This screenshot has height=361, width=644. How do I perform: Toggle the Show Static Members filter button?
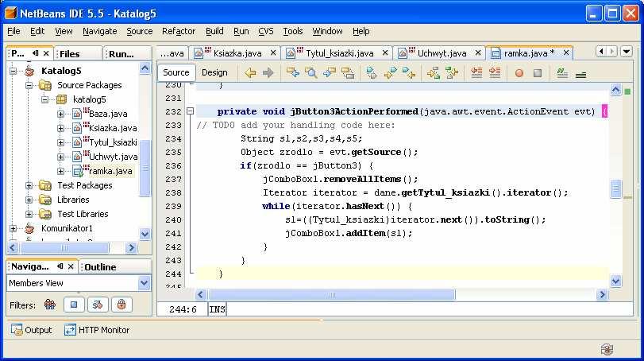tap(98, 305)
